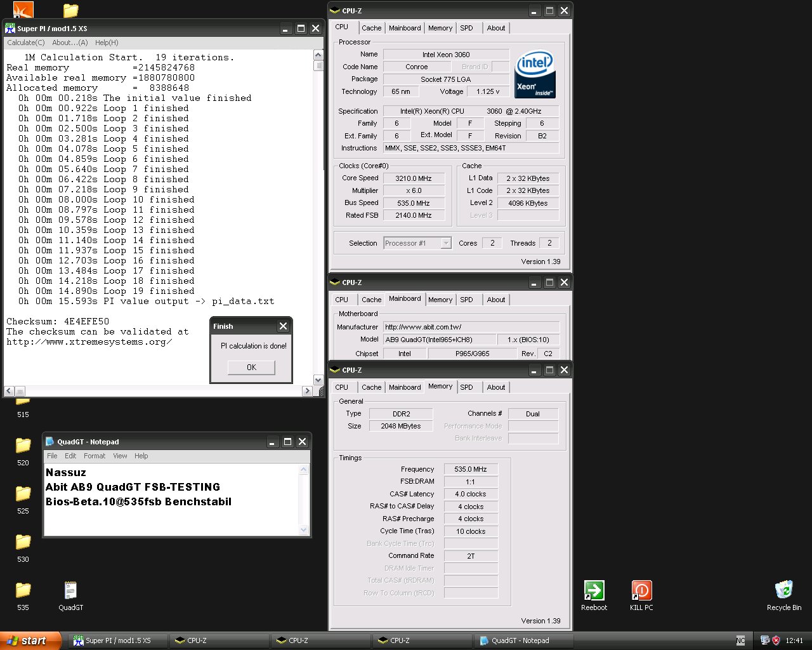Viewport: 812px width, 650px height.
Task: Click the NC tray icon
Action: 740,640
